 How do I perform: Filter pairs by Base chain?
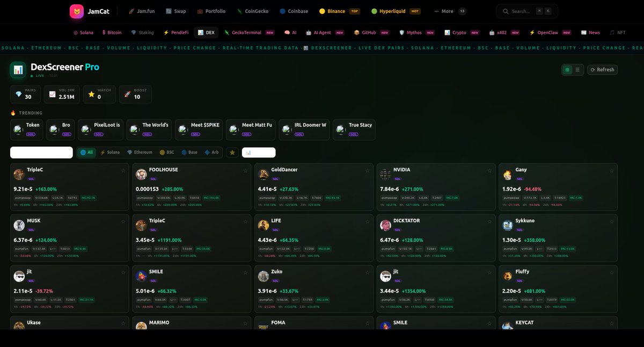point(189,153)
